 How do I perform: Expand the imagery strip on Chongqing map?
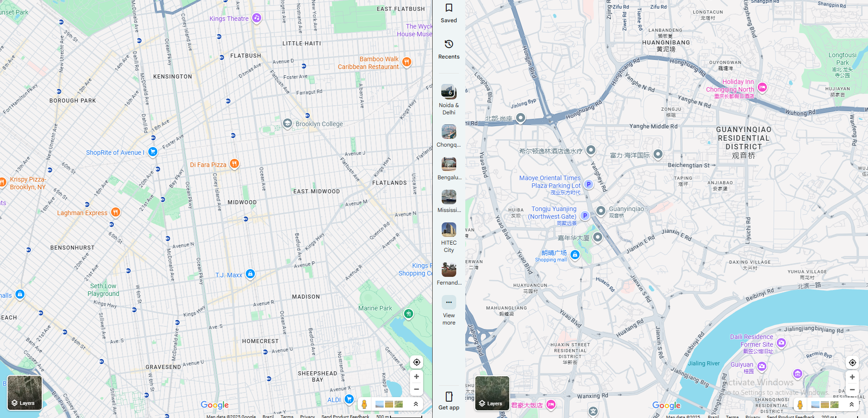point(852,404)
